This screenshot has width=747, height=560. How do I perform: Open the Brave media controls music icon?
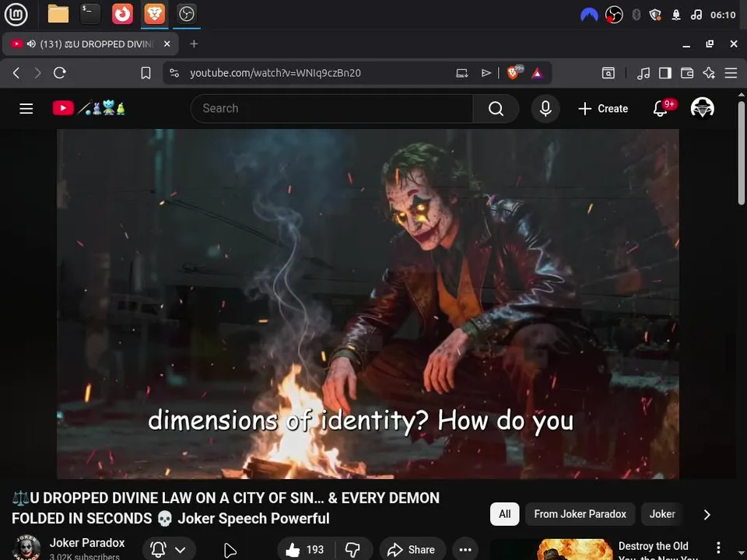(x=644, y=73)
